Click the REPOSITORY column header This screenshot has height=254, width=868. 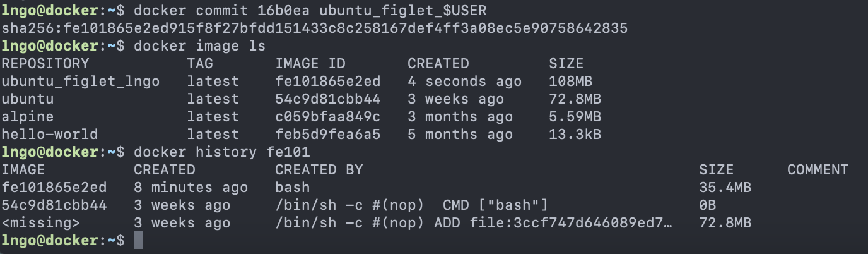point(45,64)
